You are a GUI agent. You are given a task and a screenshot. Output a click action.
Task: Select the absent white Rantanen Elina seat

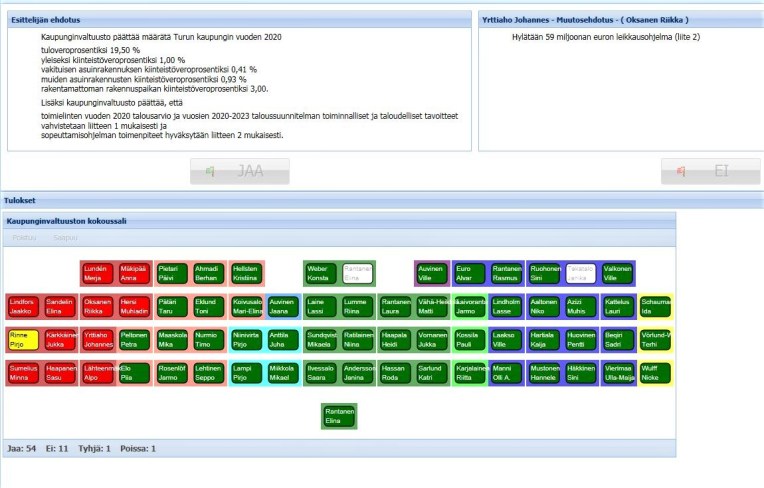[357, 273]
